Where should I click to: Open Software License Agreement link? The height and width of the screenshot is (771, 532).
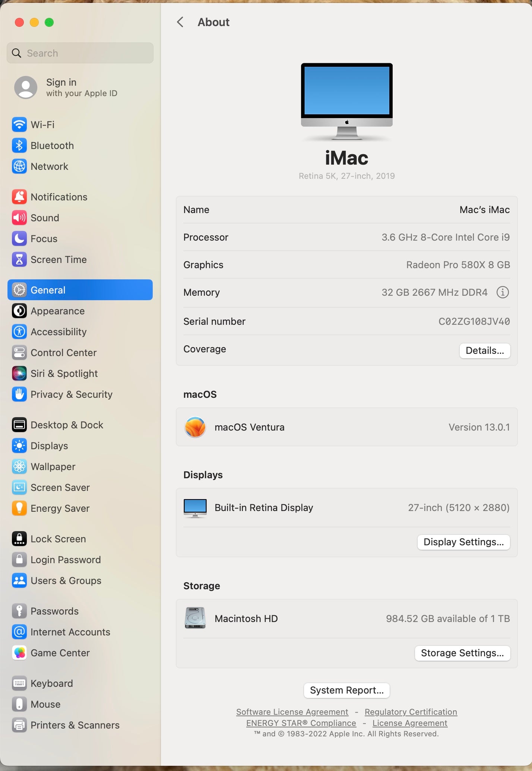(x=292, y=712)
